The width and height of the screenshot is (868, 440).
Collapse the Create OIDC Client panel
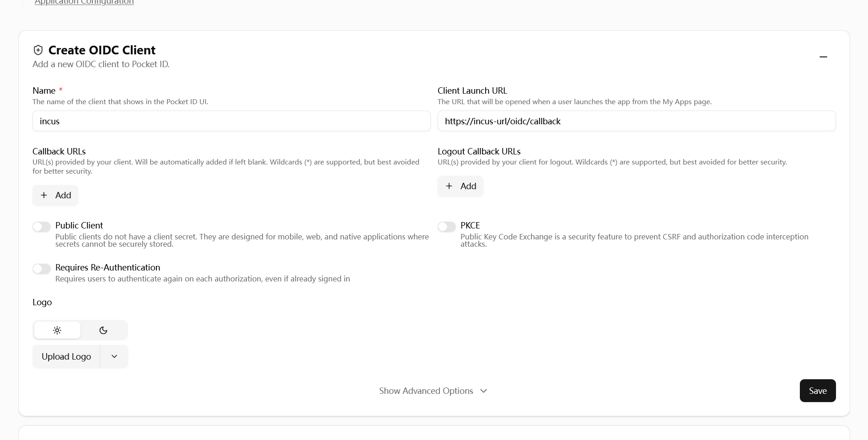(x=823, y=57)
